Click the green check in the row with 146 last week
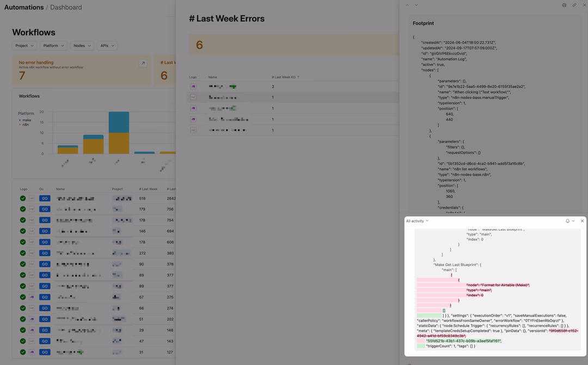This screenshot has height=365, width=588. [x=23, y=231]
